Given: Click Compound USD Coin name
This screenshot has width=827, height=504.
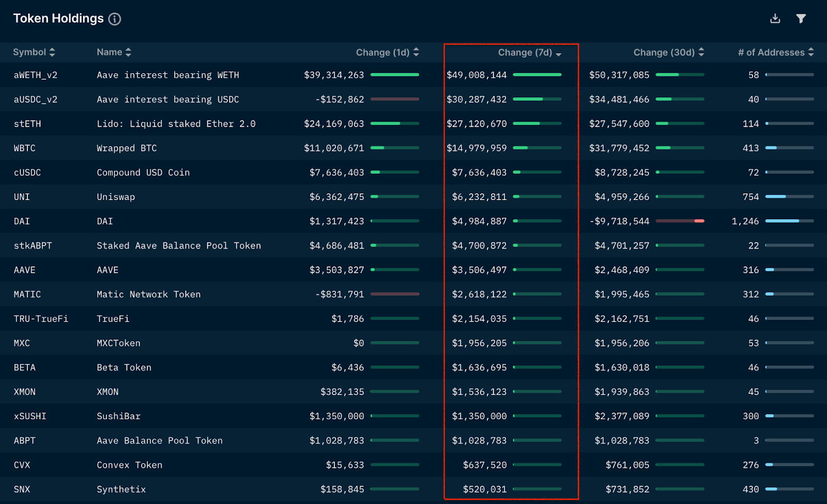Looking at the screenshot, I should tap(143, 172).
